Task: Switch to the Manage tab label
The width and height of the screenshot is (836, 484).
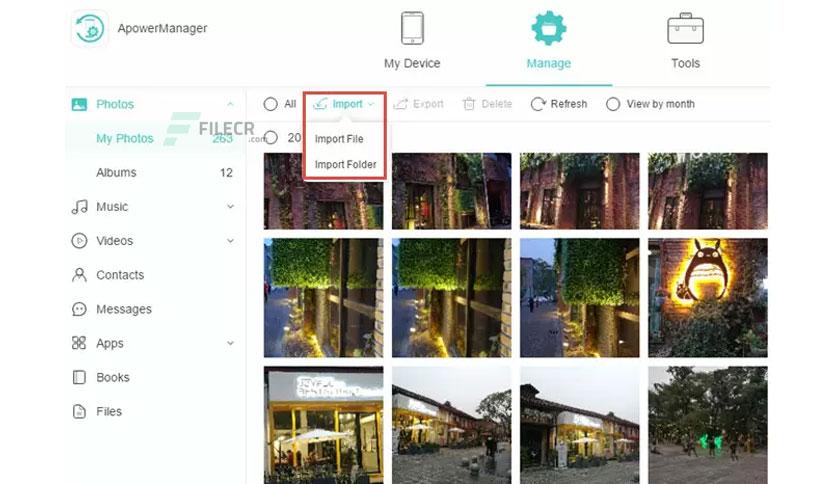Action: point(549,63)
